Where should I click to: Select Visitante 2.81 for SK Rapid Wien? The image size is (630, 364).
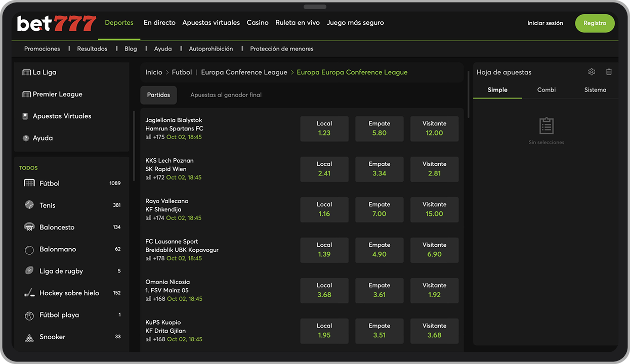pyautogui.click(x=434, y=169)
